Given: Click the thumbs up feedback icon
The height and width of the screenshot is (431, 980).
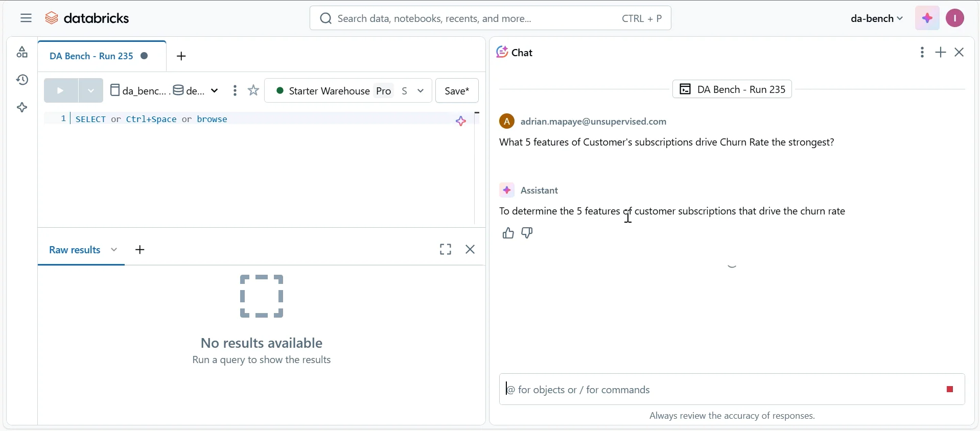Looking at the screenshot, I should click(x=508, y=234).
